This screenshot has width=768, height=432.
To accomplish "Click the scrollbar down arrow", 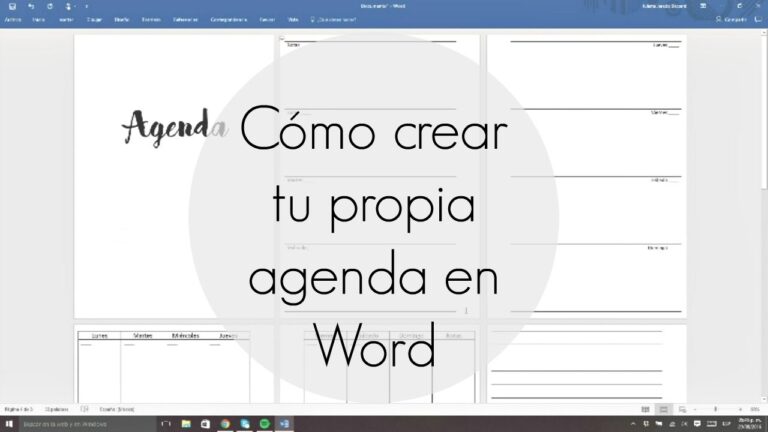I will click(x=764, y=399).
